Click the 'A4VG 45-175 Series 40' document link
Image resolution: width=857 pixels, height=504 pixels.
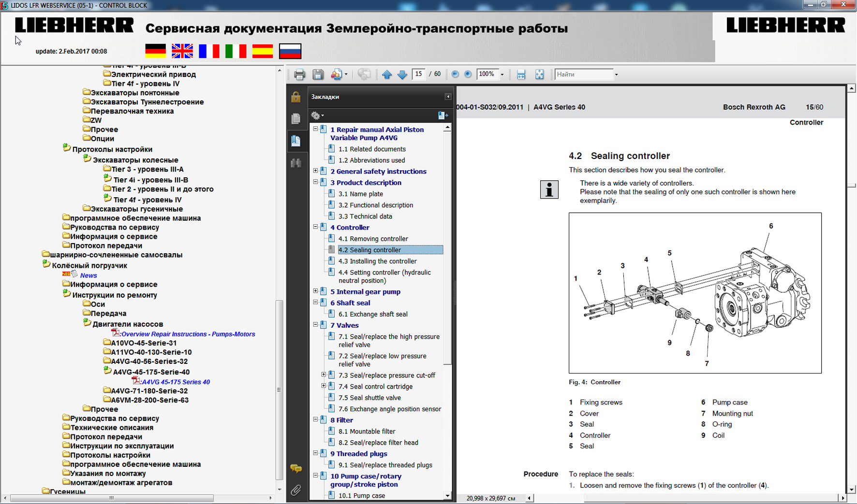pyautogui.click(x=176, y=382)
